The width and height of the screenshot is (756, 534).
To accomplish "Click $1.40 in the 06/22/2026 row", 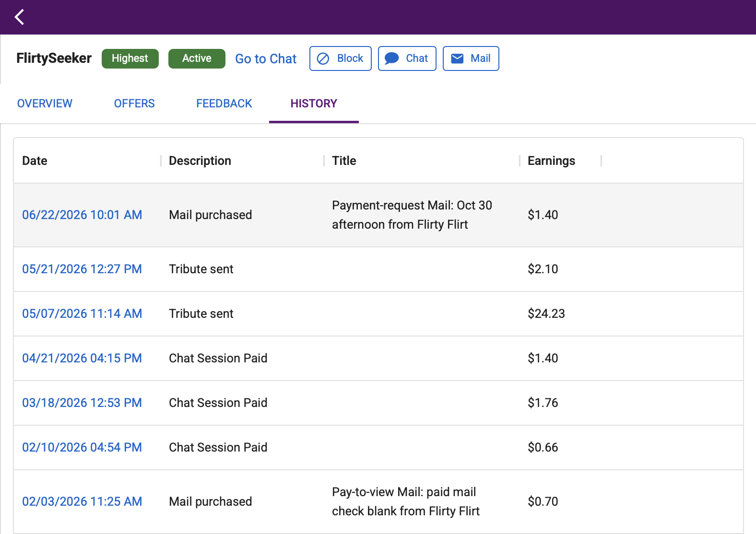I will pyautogui.click(x=543, y=215).
